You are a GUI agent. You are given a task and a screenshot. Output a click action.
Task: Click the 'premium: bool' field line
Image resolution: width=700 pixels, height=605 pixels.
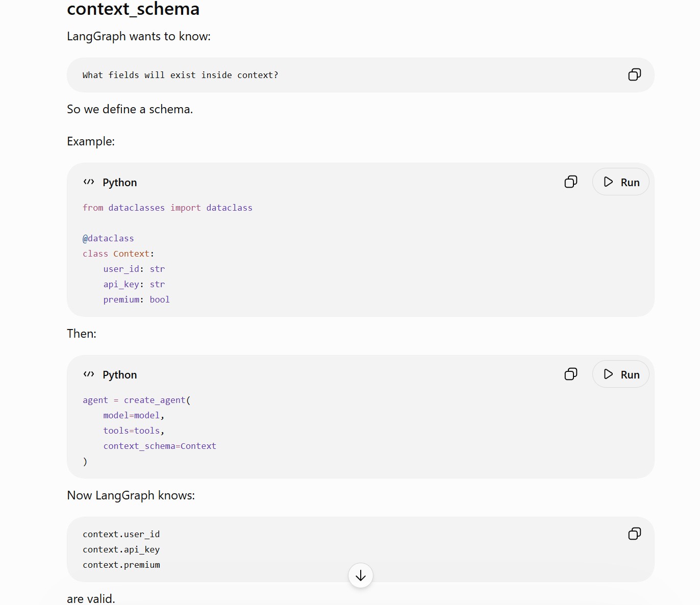[136, 299]
